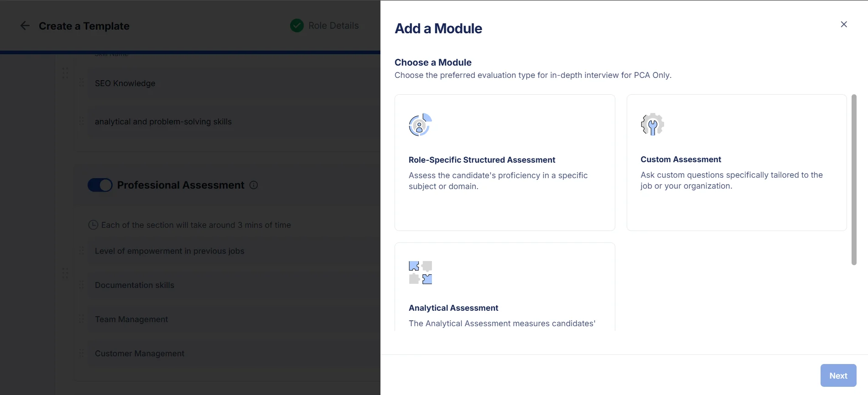Click the back arrow beside Create a Template

25,26
